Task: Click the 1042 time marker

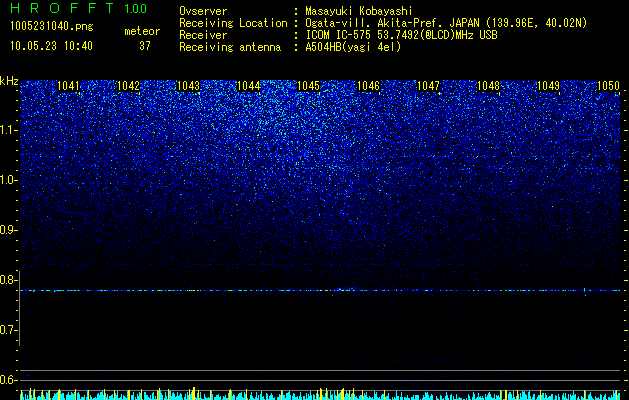Action: pyautogui.click(x=128, y=86)
